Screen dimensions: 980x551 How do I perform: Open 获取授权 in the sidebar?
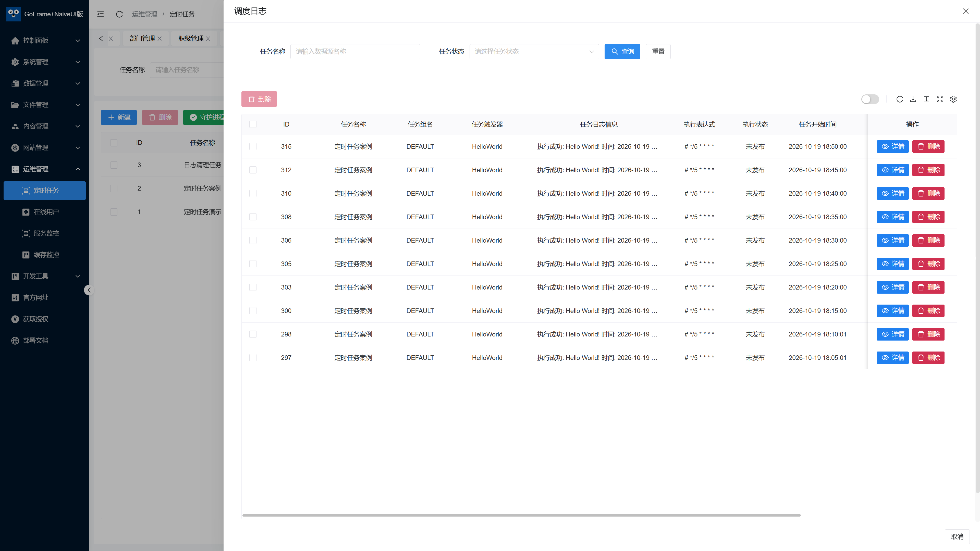(x=44, y=319)
